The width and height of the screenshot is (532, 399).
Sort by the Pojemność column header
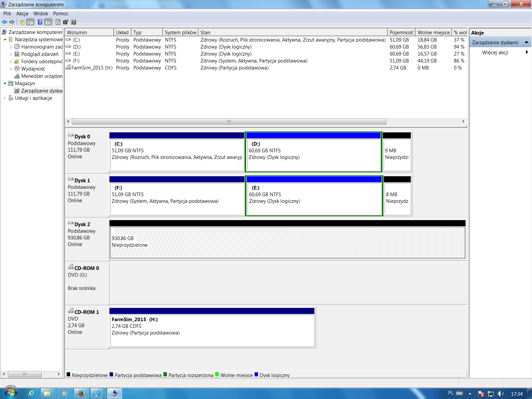401,32
